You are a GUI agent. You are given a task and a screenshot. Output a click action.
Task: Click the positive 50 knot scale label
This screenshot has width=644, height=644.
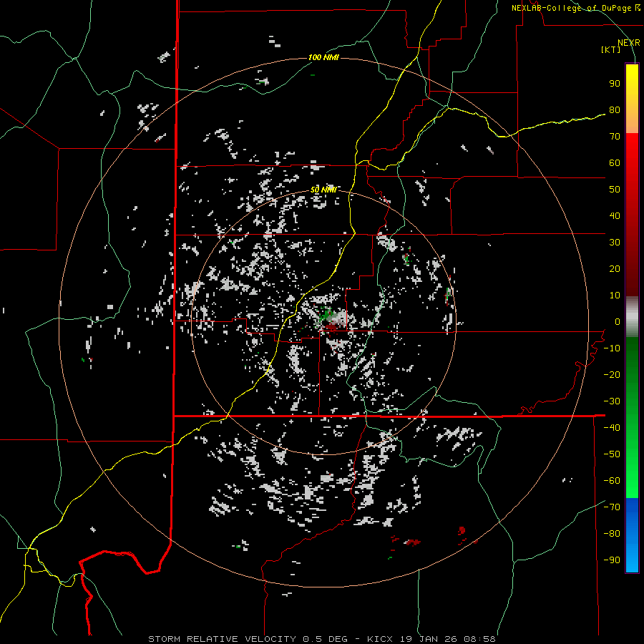point(615,190)
